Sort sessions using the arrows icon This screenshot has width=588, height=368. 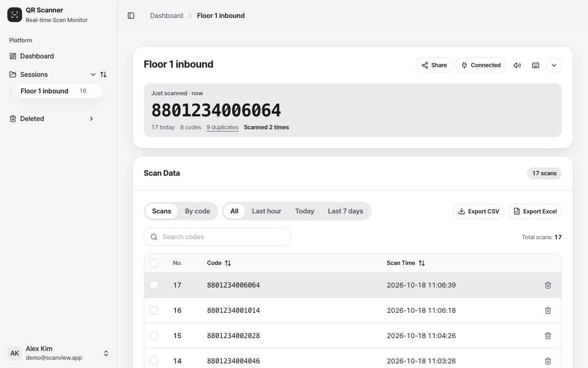pyautogui.click(x=103, y=75)
